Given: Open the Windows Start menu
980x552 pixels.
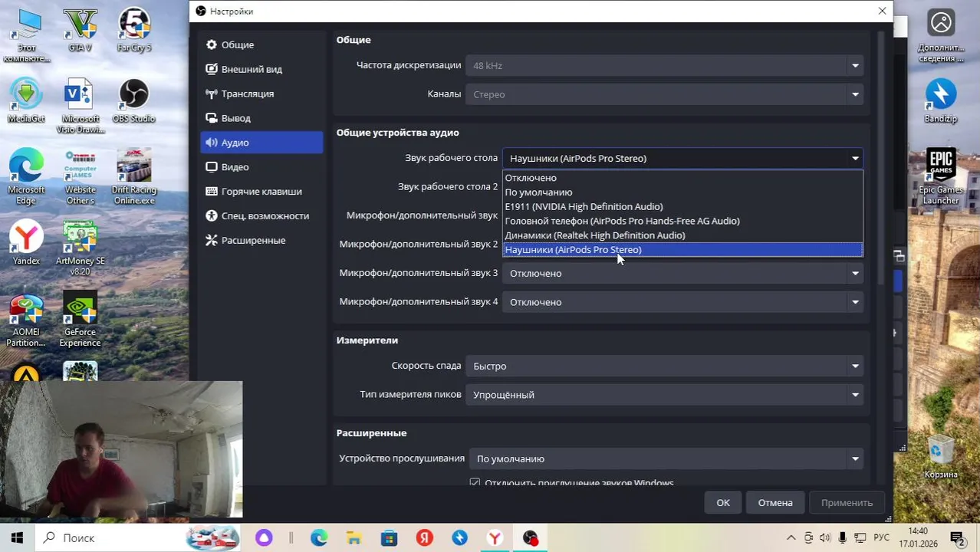Looking at the screenshot, I should point(17,538).
